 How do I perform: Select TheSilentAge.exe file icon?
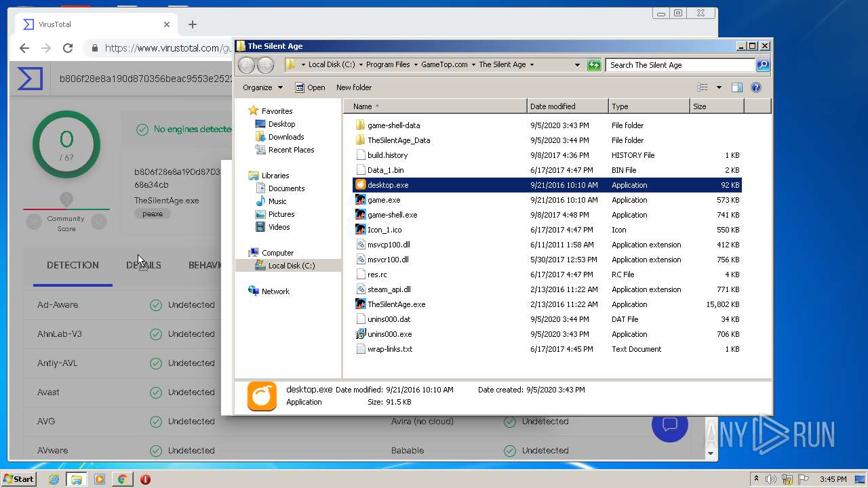(361, 304)
